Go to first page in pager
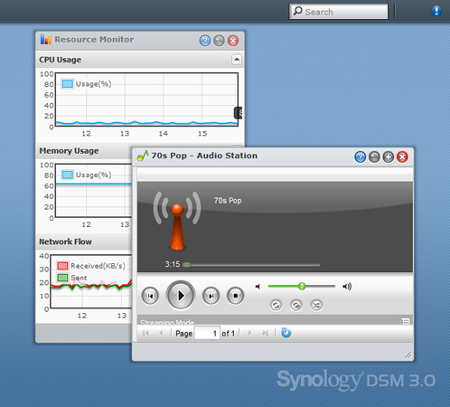 tap(146, 333)
